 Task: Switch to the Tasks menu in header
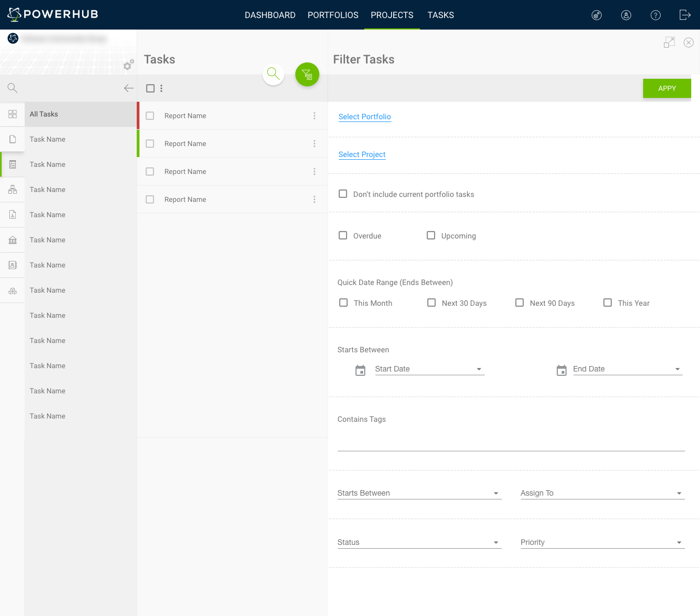[441, 15]
